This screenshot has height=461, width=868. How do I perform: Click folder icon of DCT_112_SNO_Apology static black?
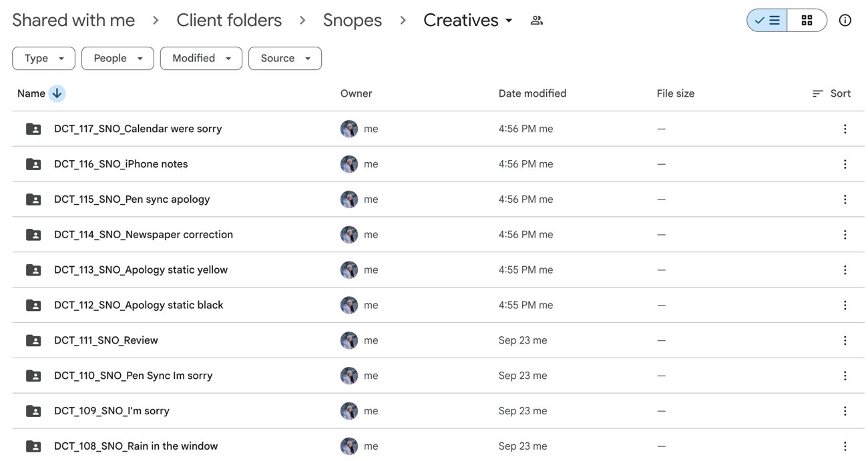coord(33,305)
